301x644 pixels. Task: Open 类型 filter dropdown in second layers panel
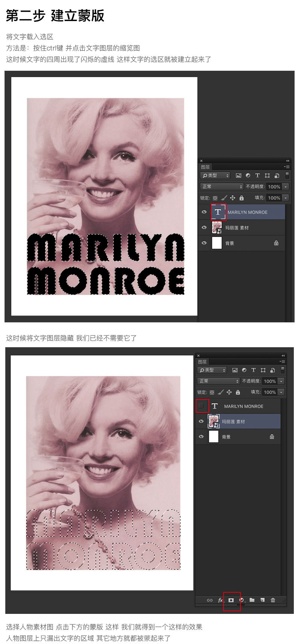pyautogui.click(x=213, y=370)
